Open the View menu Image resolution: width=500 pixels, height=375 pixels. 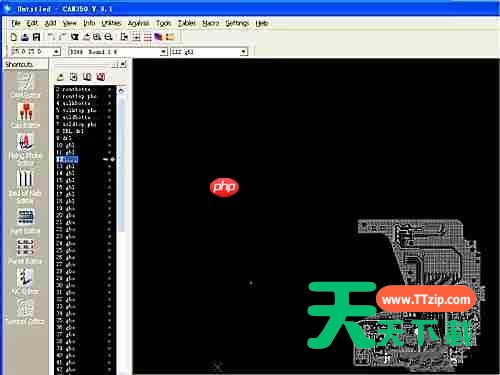click(70, 23)
